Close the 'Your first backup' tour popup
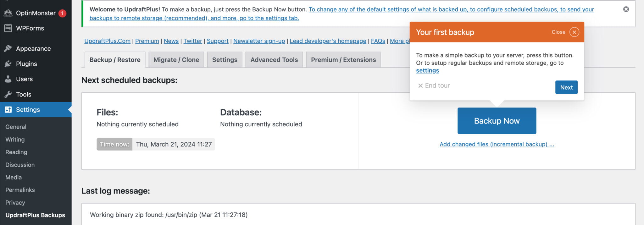 pyautogui.click(x=574, y=32)
